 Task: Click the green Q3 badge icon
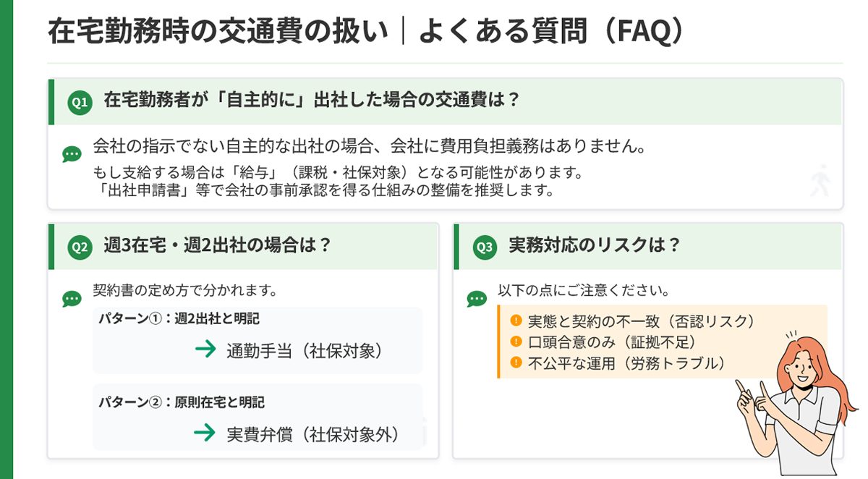click(x=485, y=247)
